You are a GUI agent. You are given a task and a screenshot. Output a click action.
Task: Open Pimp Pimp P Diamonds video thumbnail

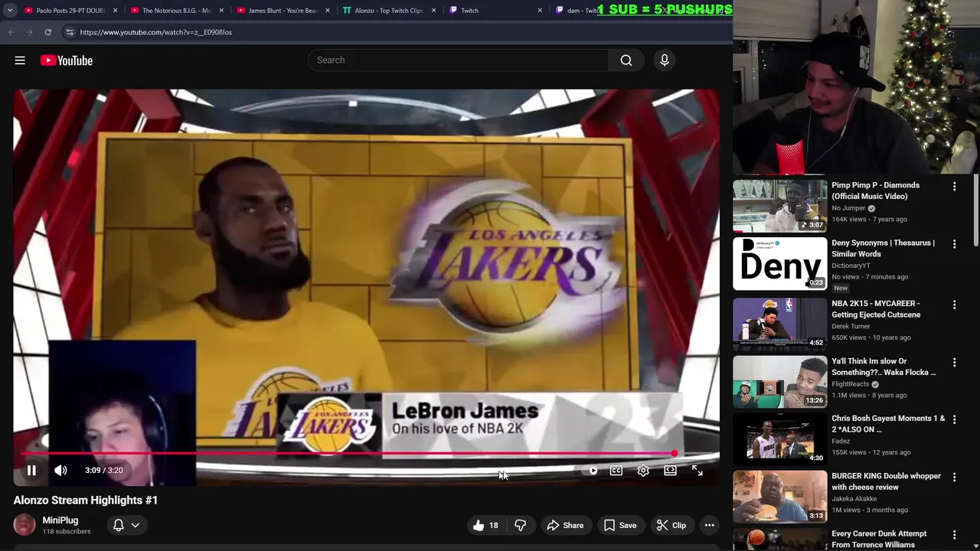[x=780, y=206]
